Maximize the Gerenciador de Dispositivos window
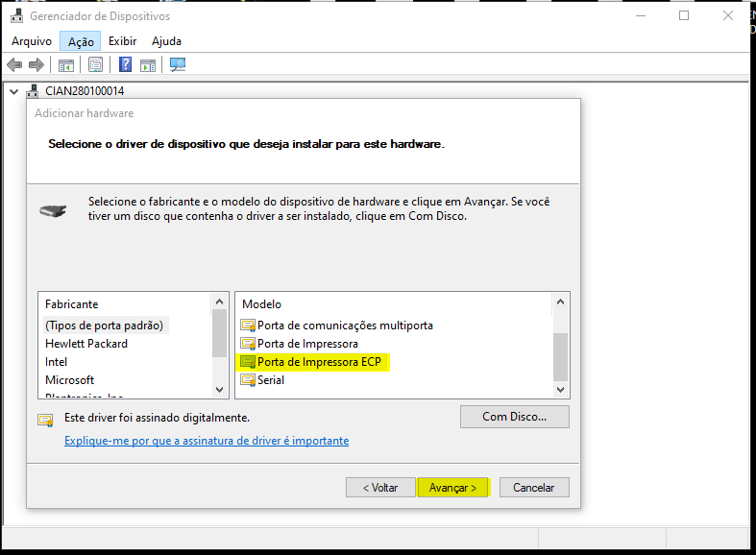 (x=684, y=16)
